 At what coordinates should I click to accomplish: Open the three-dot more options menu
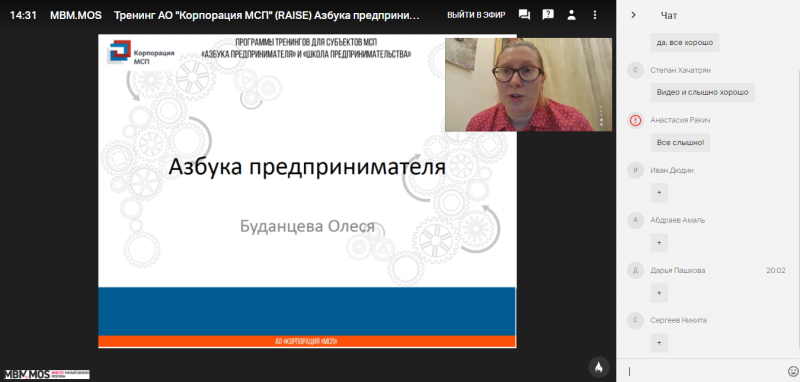595,15
